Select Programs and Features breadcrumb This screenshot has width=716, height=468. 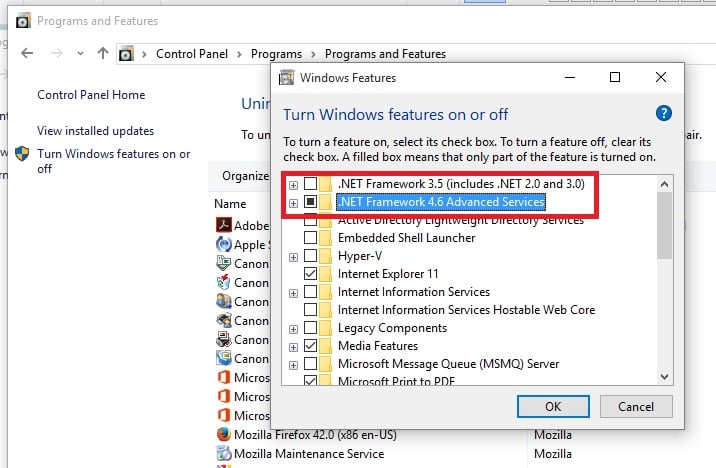(x=385, y=54)
